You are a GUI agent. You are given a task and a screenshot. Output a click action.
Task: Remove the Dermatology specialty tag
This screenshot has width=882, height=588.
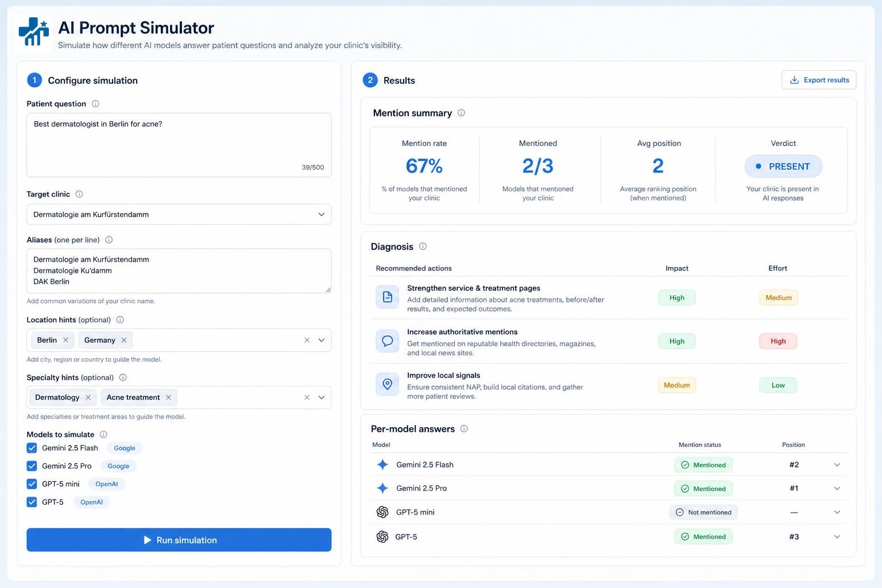pyautogui.click(x=88, y=397)
